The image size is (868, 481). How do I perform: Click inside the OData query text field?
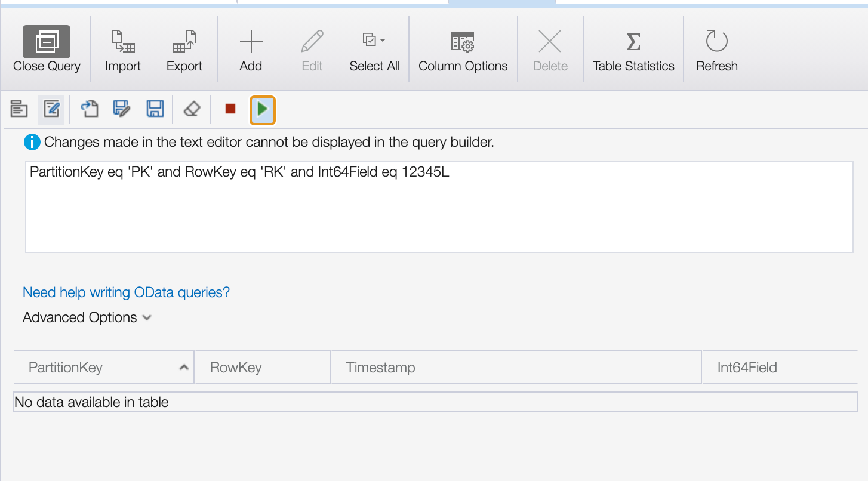439,206
